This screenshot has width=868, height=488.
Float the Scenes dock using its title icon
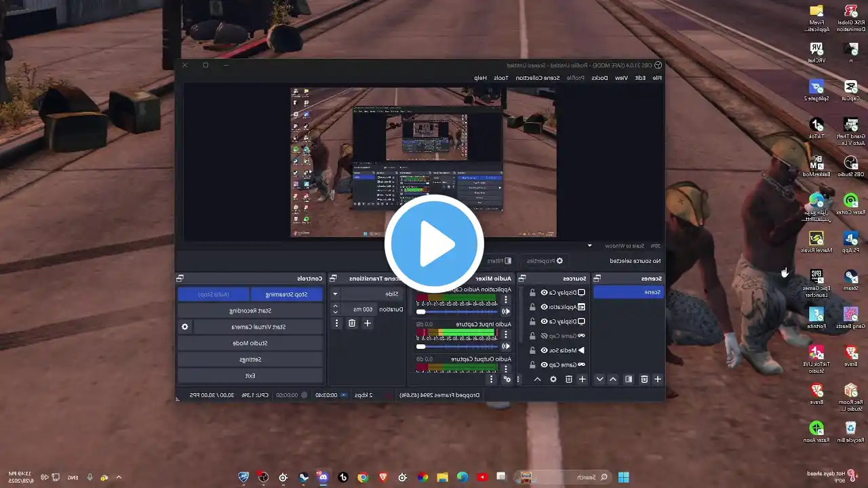(597, 278)
